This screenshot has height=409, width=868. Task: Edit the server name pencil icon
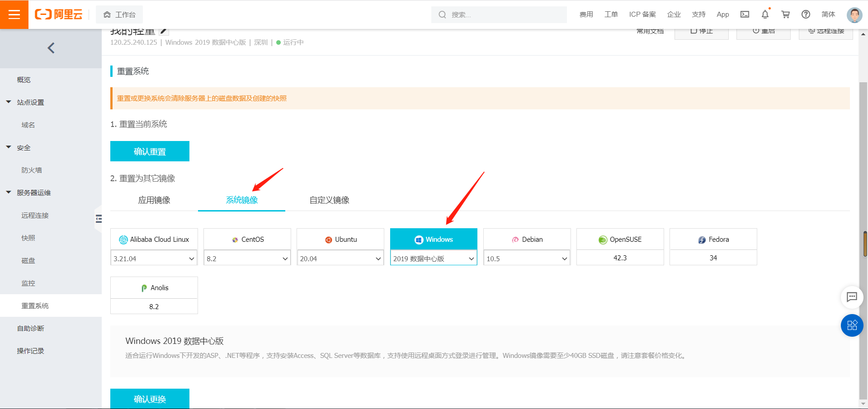(164, 31)
